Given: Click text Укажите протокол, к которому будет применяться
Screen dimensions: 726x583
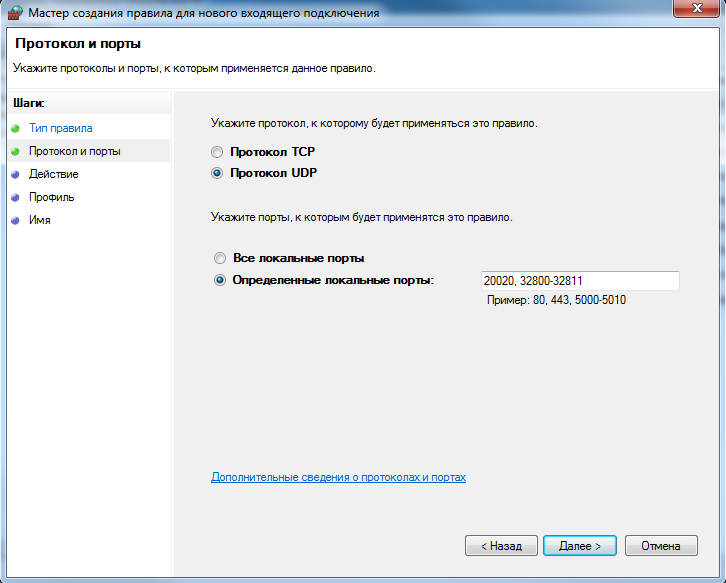Looking at the screenshot, I should click(x=374, y=124).
